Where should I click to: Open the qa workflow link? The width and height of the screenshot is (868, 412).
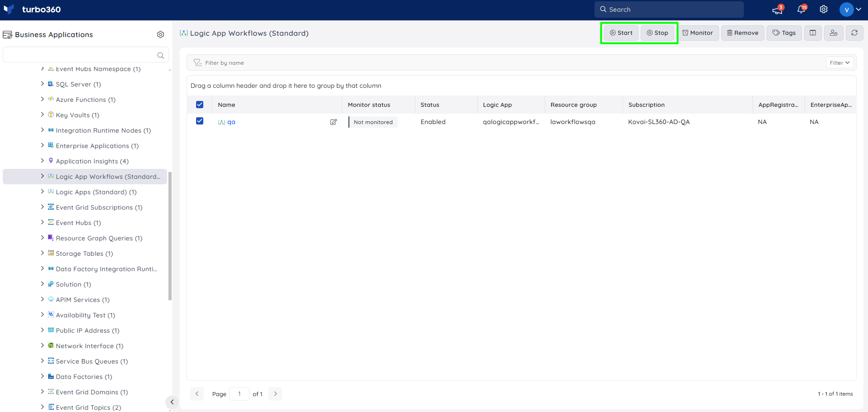[231, 122]
